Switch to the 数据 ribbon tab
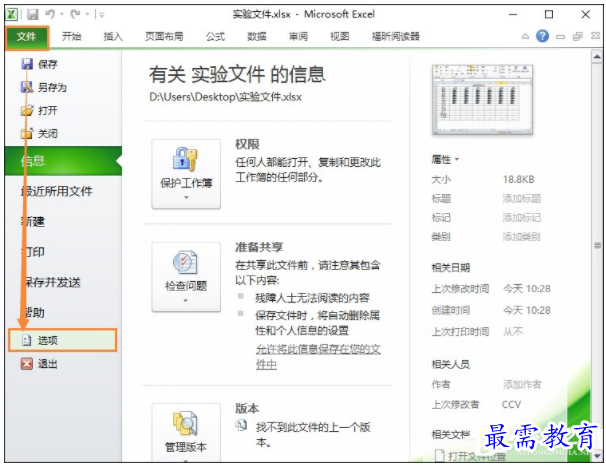The image size is (606, 468). [x=257, y=37]
